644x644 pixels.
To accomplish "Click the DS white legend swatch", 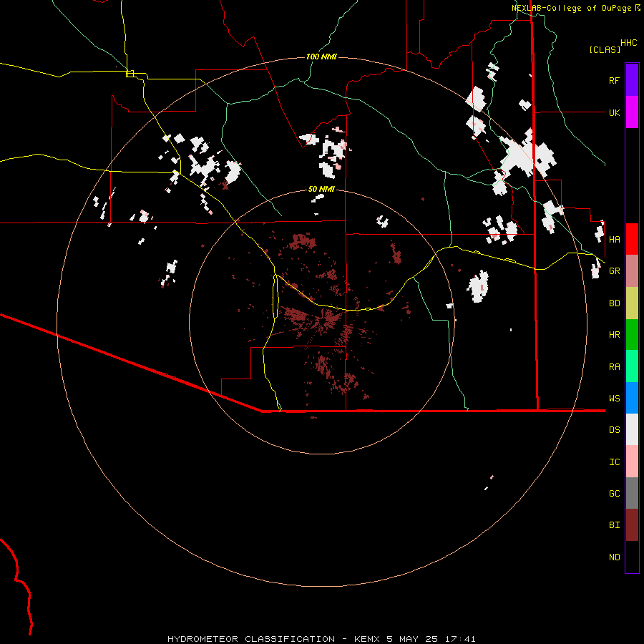I will coord(632,429).
